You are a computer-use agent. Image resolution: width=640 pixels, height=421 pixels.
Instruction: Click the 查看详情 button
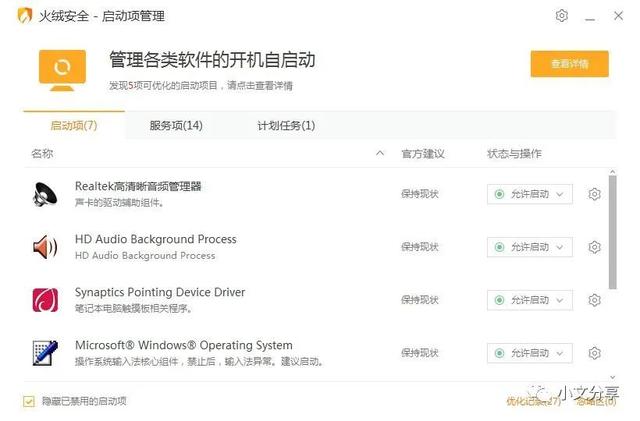point(569,64)
